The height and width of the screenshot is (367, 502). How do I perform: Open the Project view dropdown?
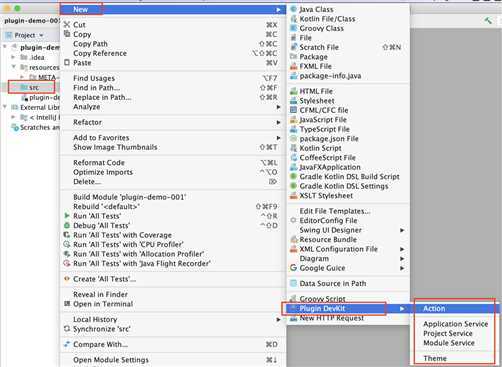click(41, 35)
